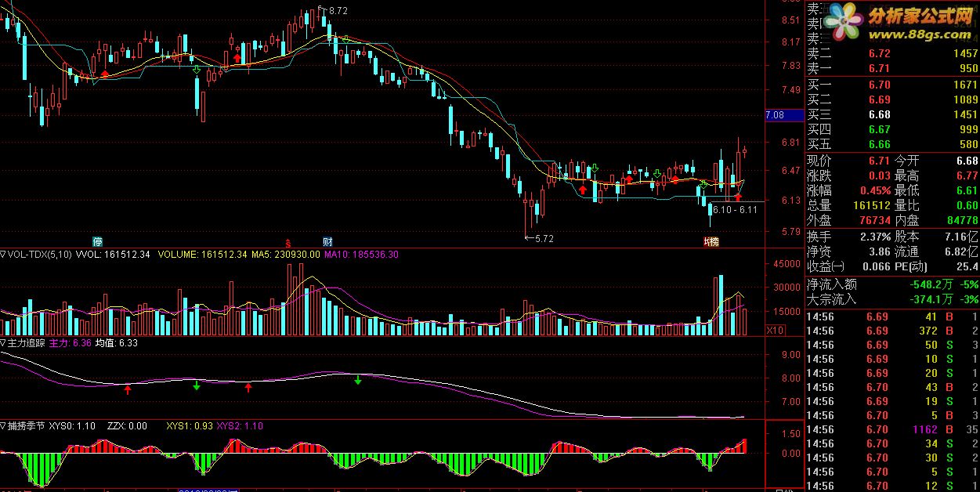Screen dimensions: 980x492
Task: Click the 今开 6.68 value
Action: tap(967, 161)
